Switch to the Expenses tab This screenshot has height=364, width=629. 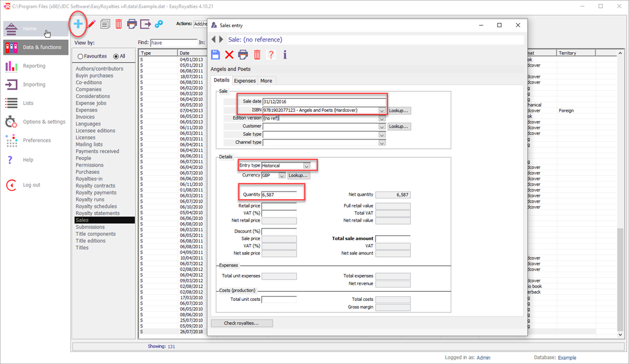(x=245, y=80)
